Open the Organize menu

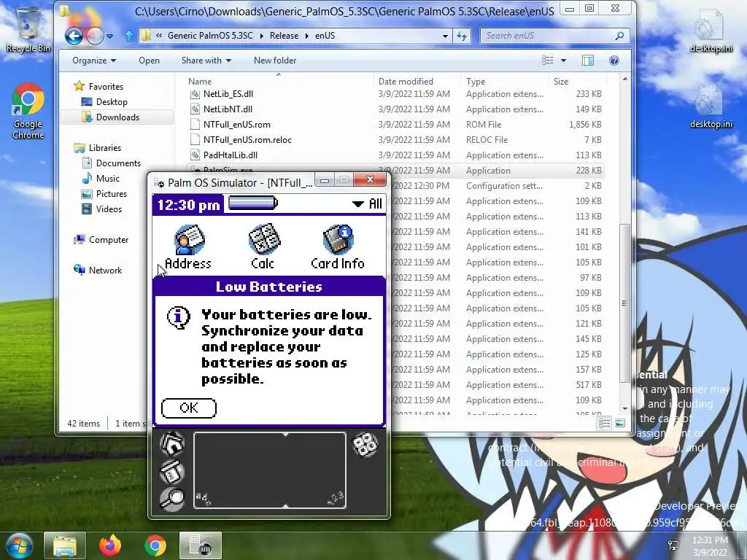94,61
